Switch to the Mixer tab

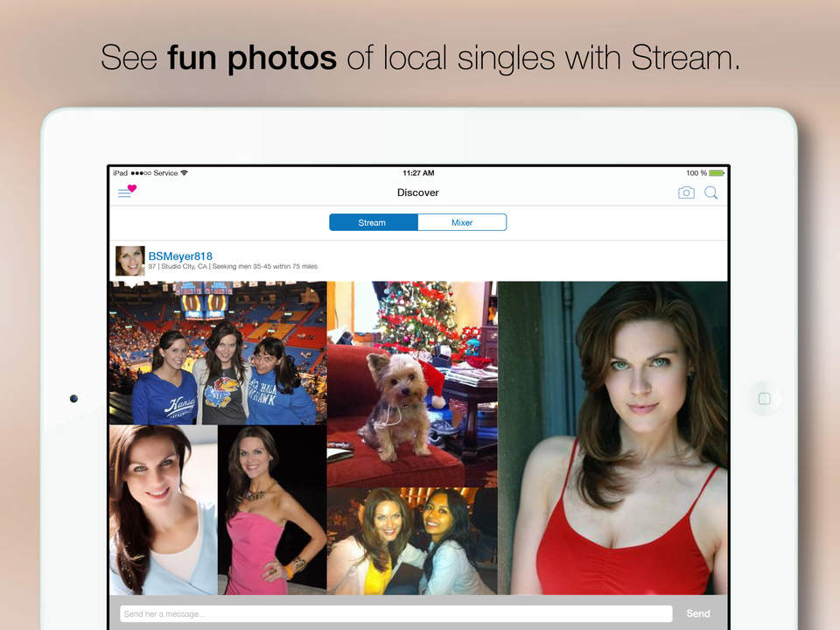(x=462, y=222)
